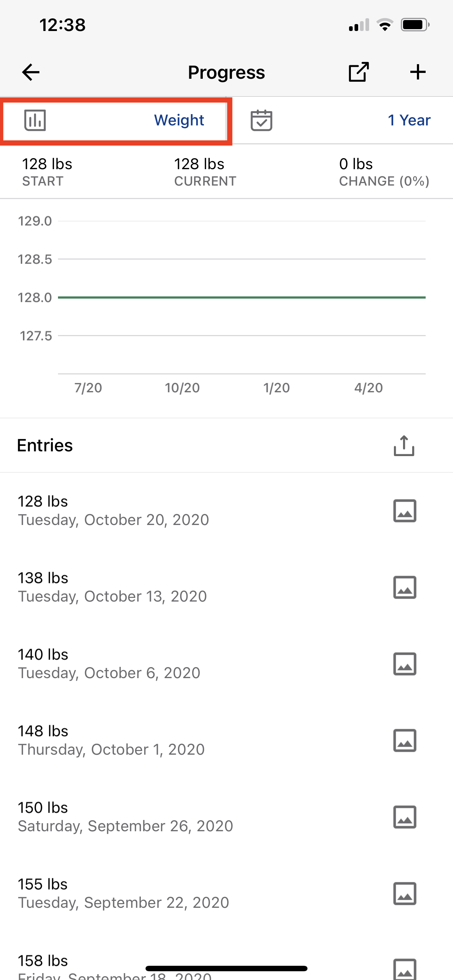453x980 pixels.
Task: Open photo icon for October 6 entry
Action: (404, 664)
